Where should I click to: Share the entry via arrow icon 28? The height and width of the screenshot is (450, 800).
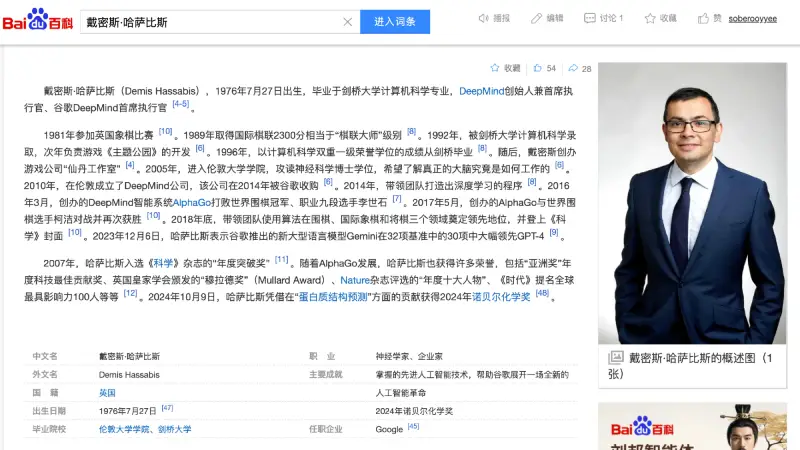click(573, 68)
